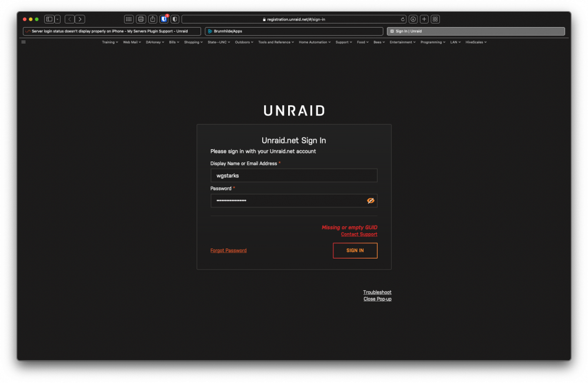
Task: Click the red 'Missing or empty GUID' message
Action: pyautogui.click(x=349, y=227)
